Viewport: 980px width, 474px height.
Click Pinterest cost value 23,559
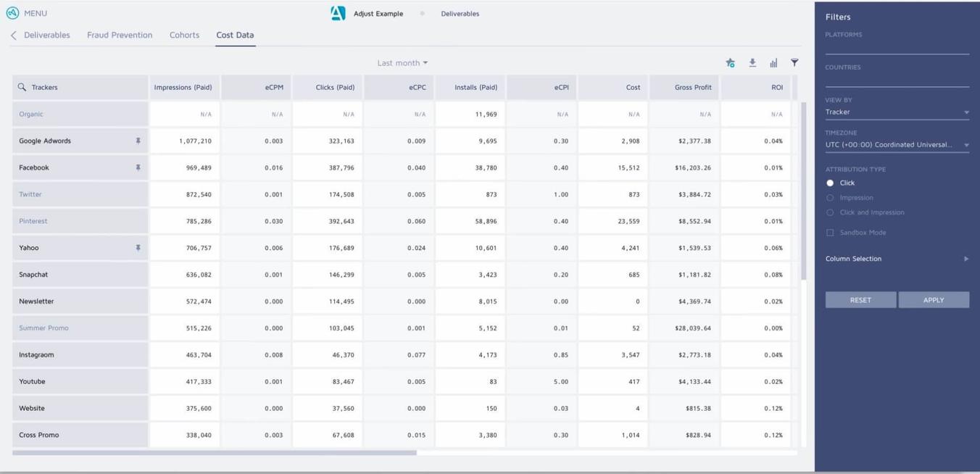[628, 222]
